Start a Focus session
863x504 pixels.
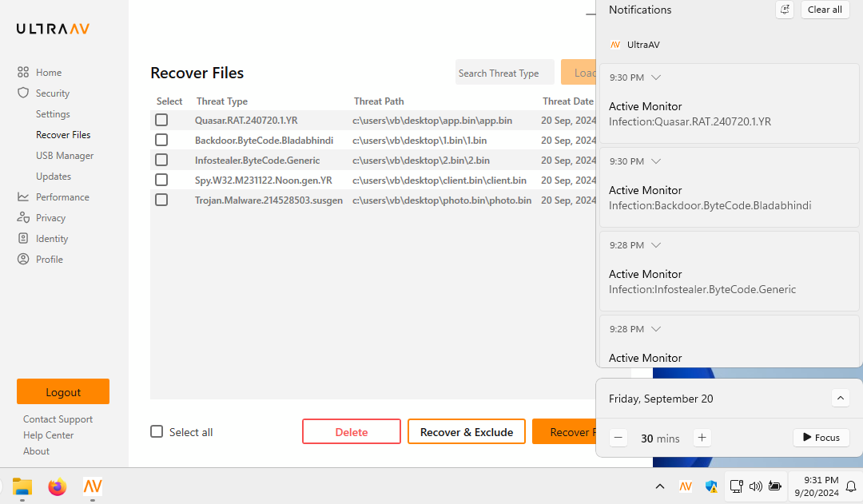821,438
